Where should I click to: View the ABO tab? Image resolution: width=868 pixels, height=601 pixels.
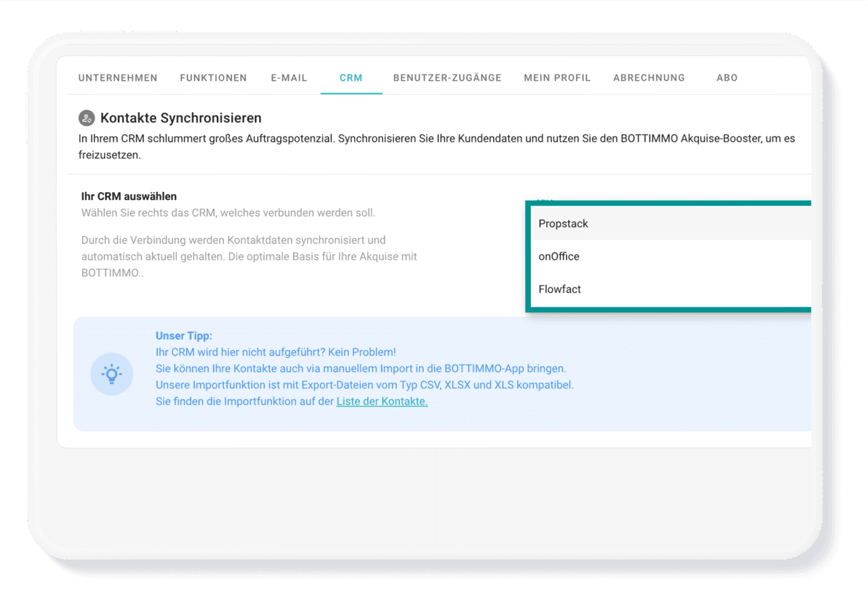(727, 77)
